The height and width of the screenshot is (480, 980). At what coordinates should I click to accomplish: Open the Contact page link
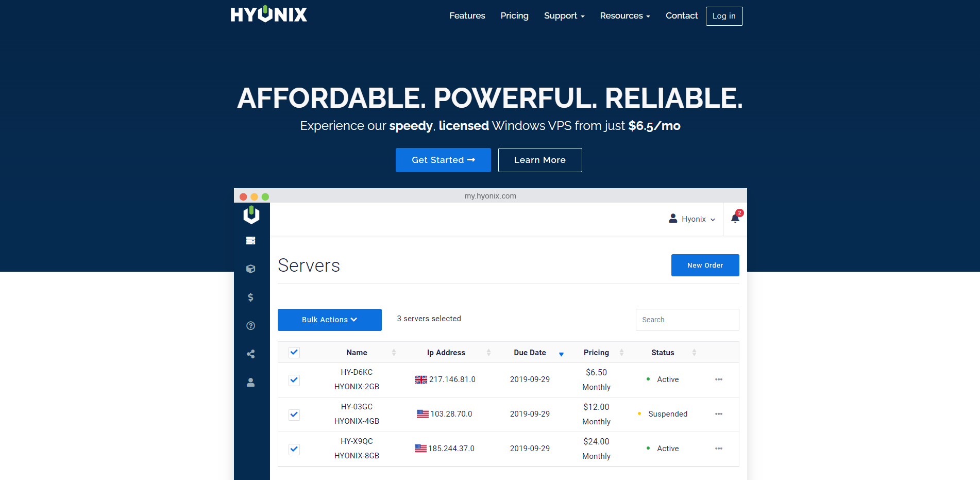click(682, 15)
